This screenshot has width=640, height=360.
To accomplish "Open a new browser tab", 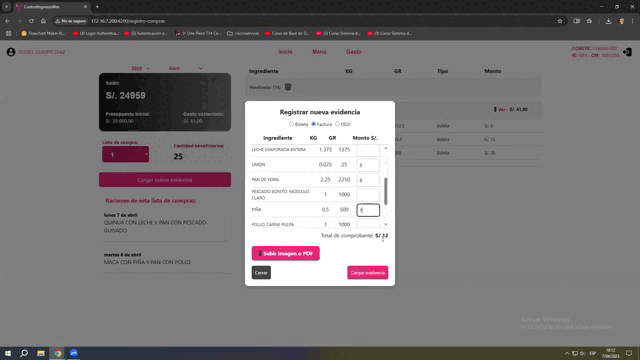I will pyautogui.click(x=97, y=7).
